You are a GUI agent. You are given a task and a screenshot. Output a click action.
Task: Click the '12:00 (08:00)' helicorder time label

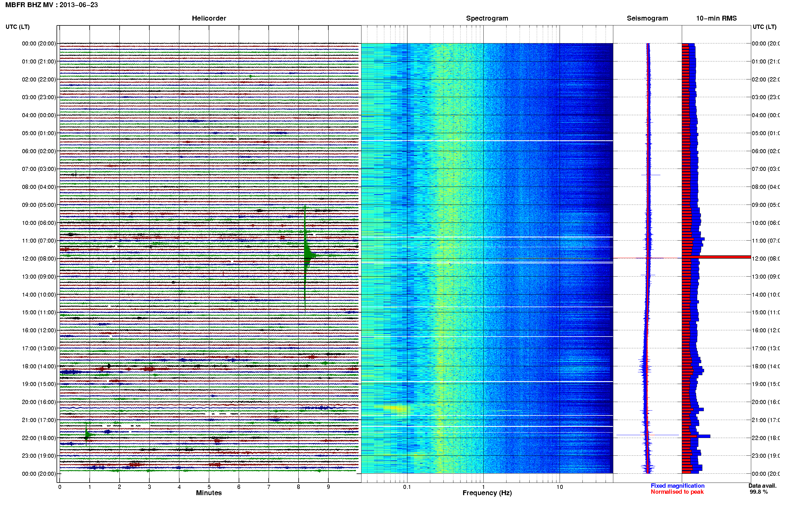coord(39,258)
